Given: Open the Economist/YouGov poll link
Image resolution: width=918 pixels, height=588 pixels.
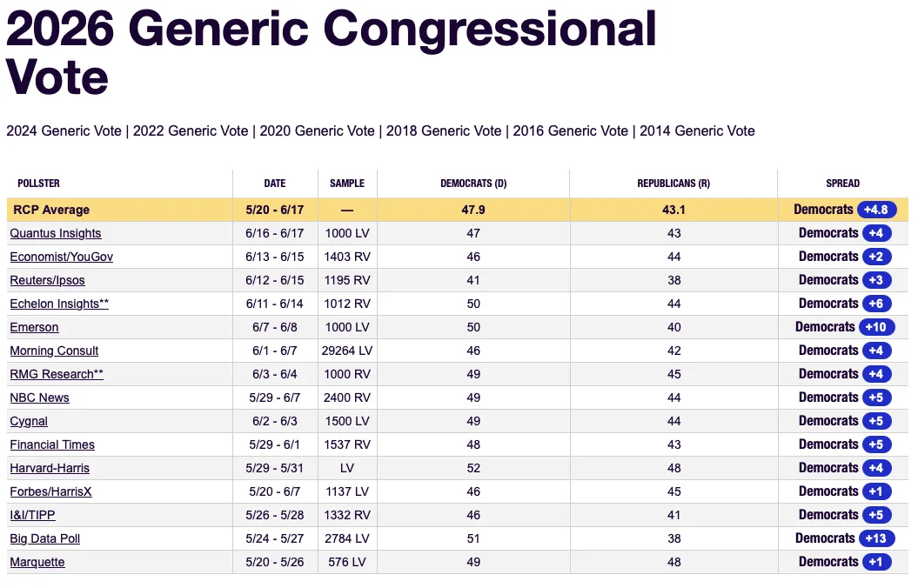Looking at the screenshot, I should (x=62, y=257).
